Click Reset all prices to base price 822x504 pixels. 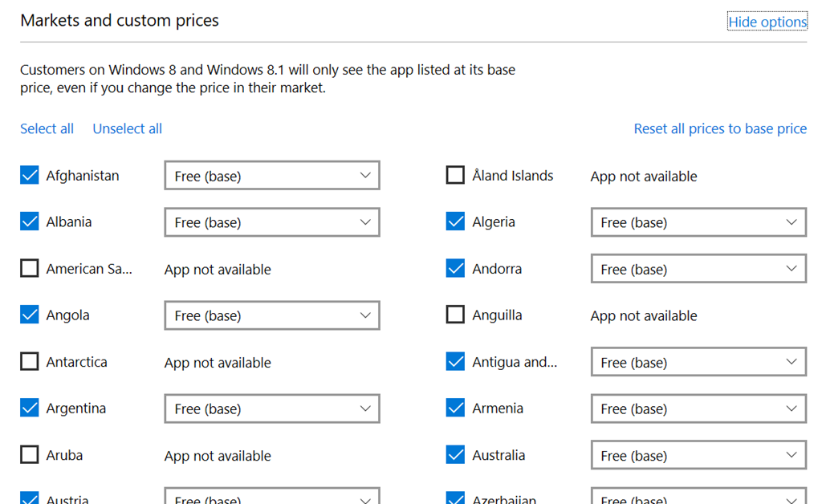[x=720, y=128]
